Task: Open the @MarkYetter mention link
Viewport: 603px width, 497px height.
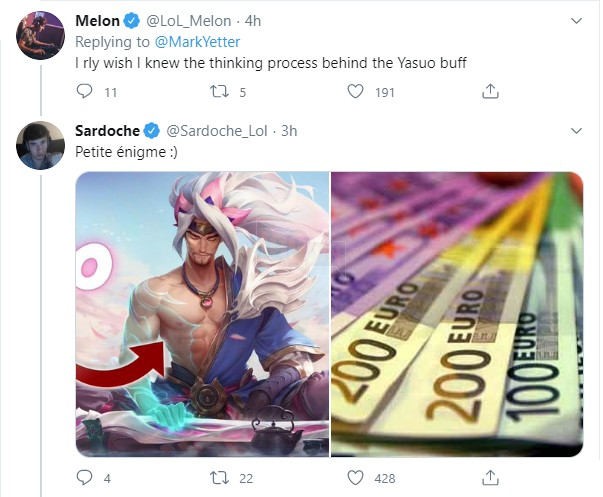Action: [x=197, y=42]
